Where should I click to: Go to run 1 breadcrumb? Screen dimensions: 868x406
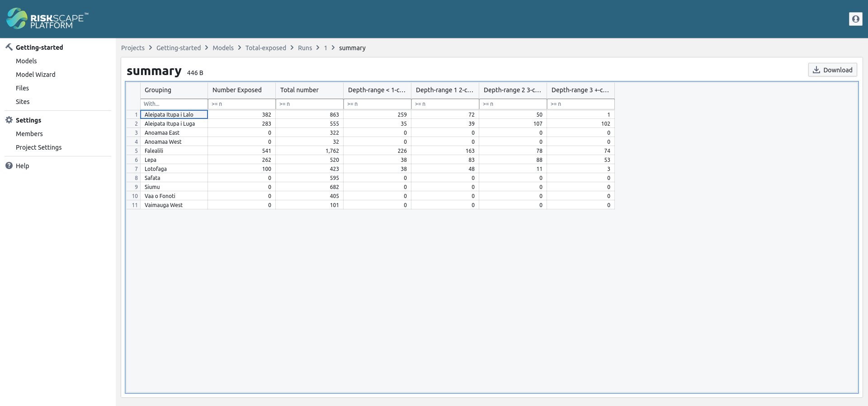pos(325,48)
